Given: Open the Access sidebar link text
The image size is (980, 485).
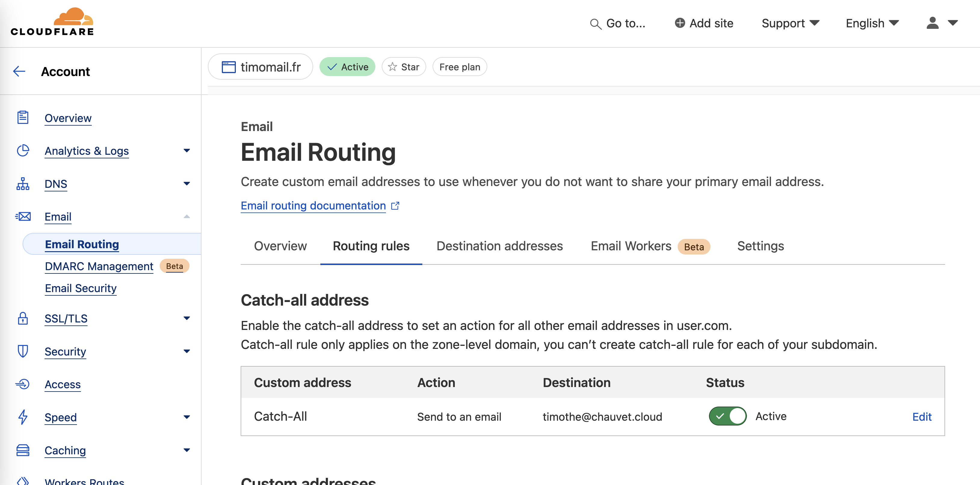Looking at the screenshot, I should point(63,384).
